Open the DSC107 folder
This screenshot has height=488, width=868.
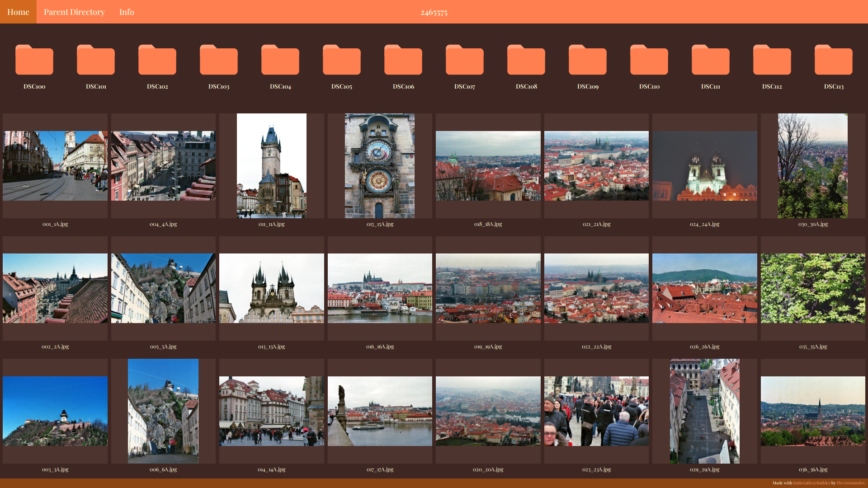point(464,60)
